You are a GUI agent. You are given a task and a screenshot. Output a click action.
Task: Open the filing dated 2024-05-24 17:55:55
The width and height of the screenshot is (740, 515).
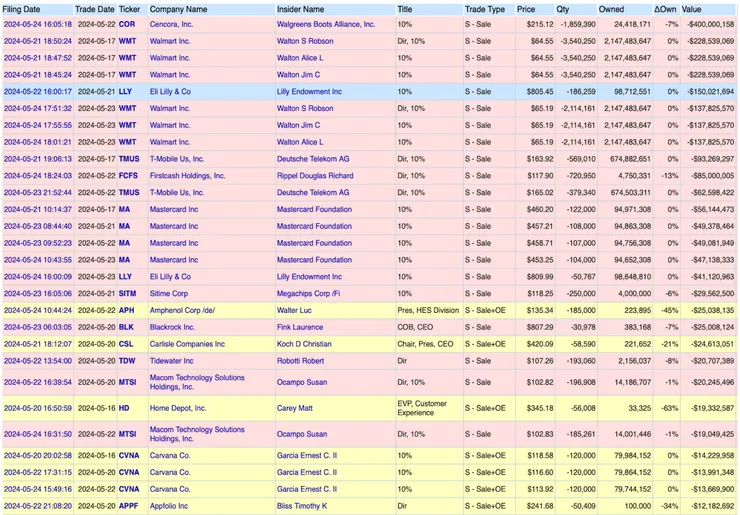[38, 125]
